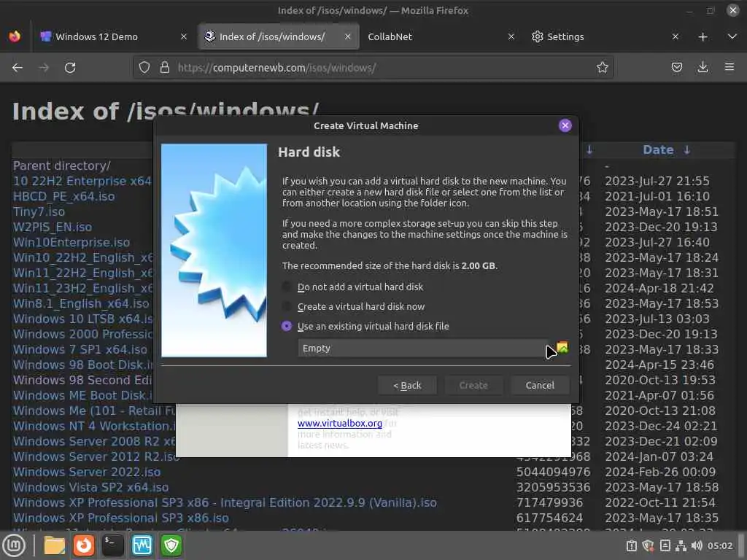
Task: Close the Firefox window
Action: point(732,10)
